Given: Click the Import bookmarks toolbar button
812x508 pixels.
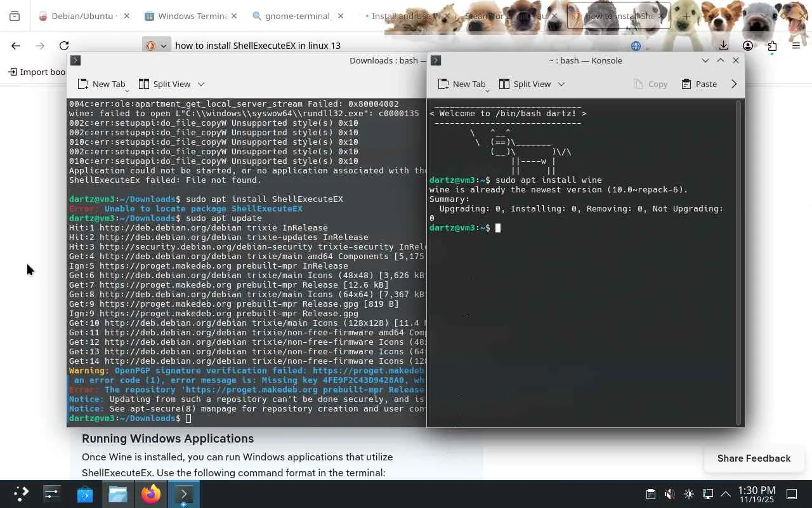Looking at the screenshot, I should point(37,72).
